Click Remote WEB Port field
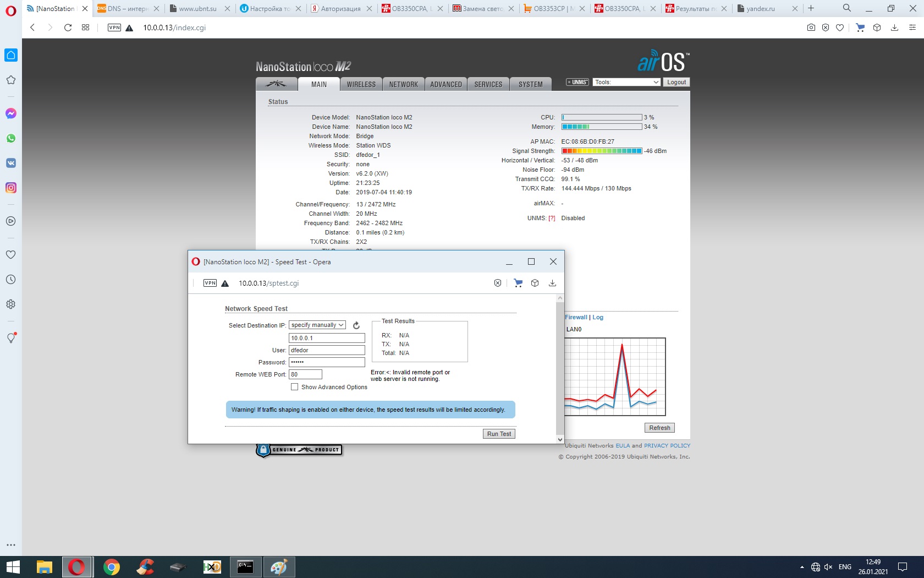924x578 pixels. click(x=305, y=374)
